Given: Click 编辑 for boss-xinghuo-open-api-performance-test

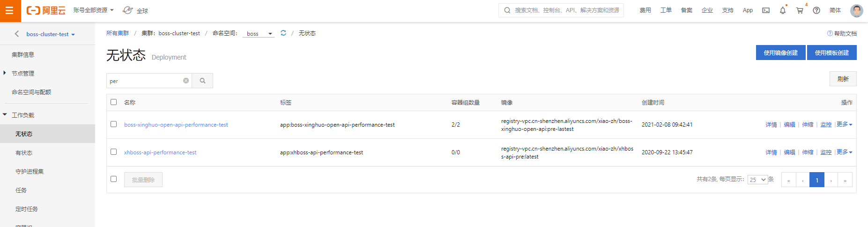Looking at the screenshot, I should tap(790, 125).
